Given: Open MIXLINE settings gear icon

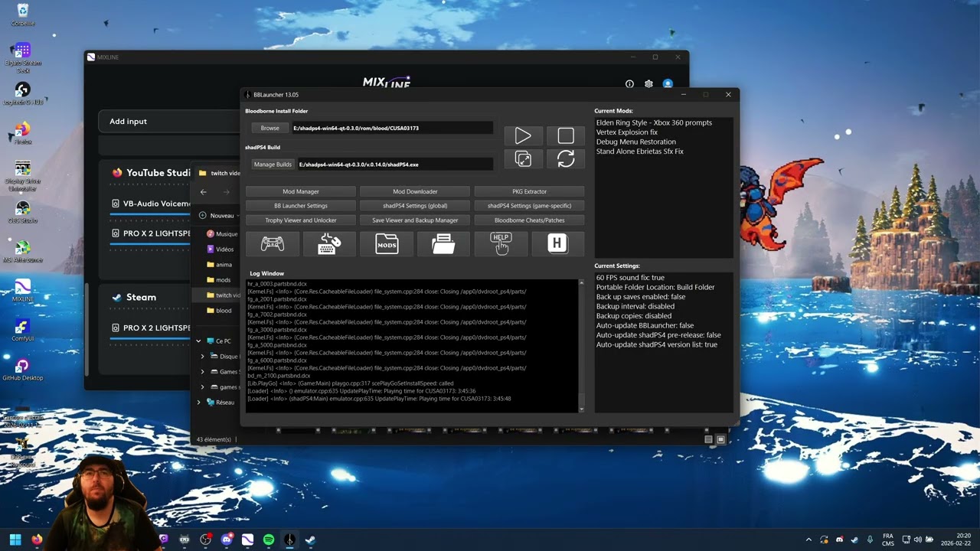Looking at the screenshot, I should point(648,84).
